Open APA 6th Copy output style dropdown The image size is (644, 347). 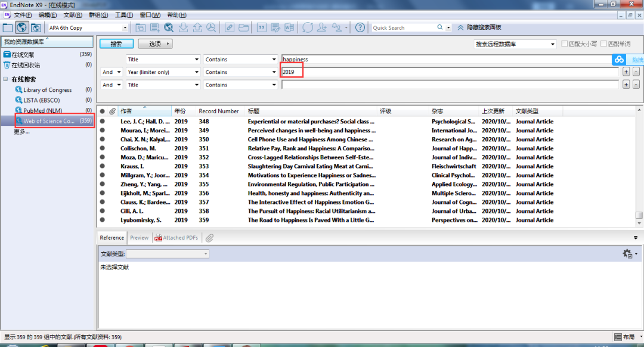coord(125,27)
